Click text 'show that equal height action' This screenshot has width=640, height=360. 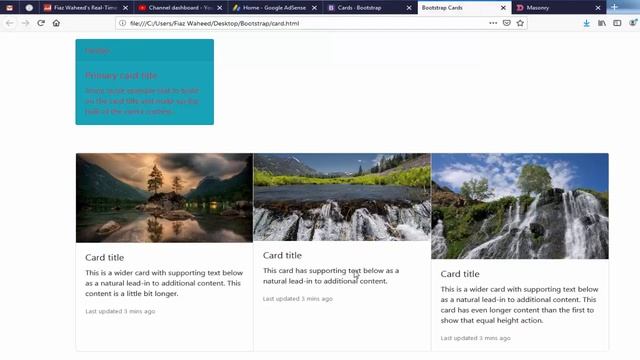tap(492, 320)
